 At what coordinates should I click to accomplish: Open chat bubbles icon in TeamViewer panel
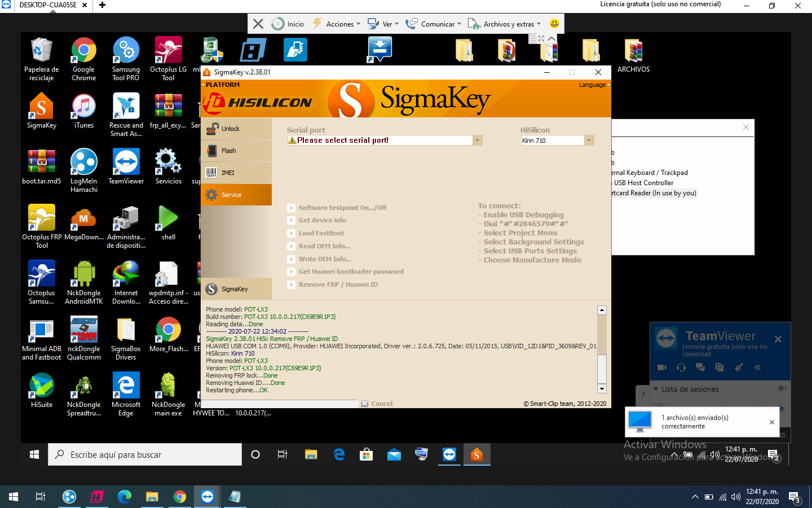[700, 367]
